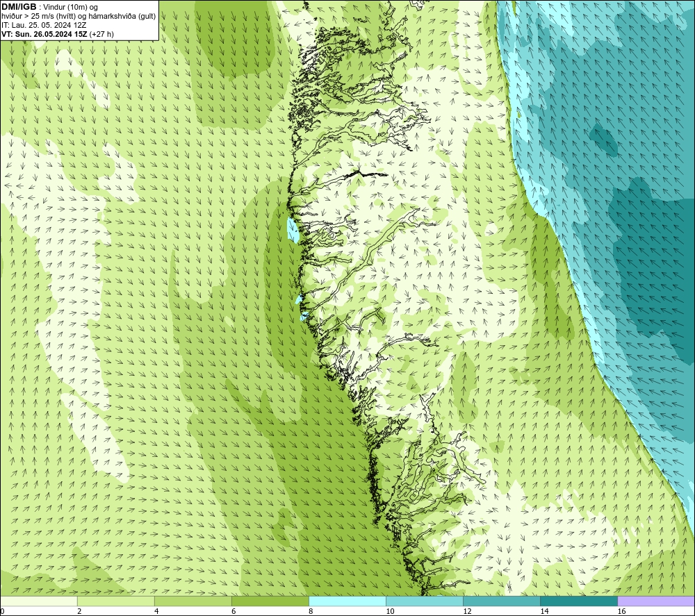
Task: Click the legend label '14'
Action: pos(544,612)
